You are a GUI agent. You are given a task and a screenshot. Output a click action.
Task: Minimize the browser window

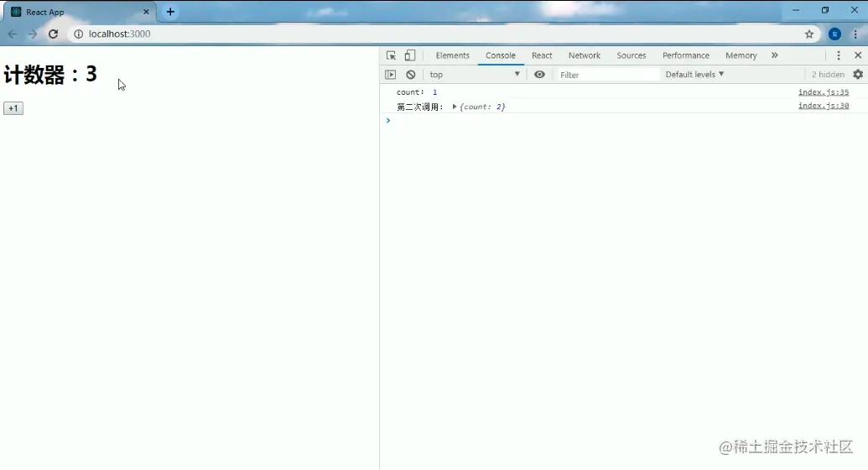coord(796,10)
